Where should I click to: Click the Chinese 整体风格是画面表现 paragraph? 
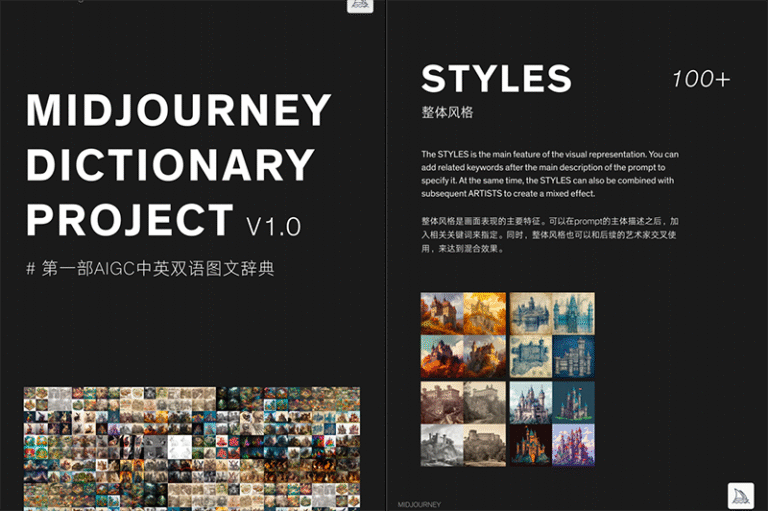(550, 233)
